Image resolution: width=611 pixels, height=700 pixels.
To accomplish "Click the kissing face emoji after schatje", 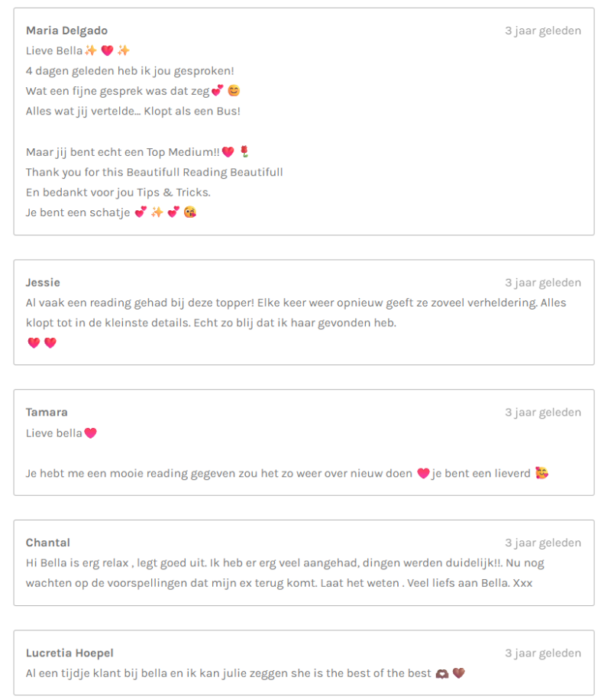I will click(x=190, y=212).
